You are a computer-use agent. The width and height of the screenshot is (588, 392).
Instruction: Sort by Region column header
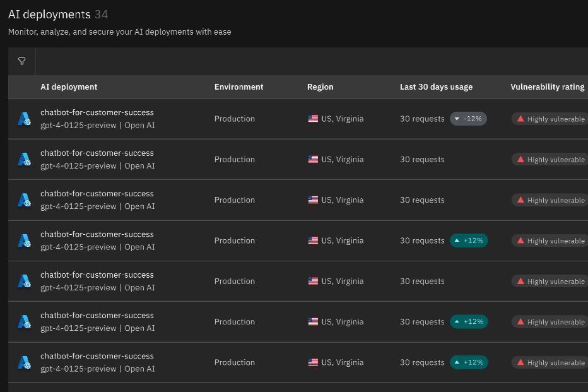(320, 87)
